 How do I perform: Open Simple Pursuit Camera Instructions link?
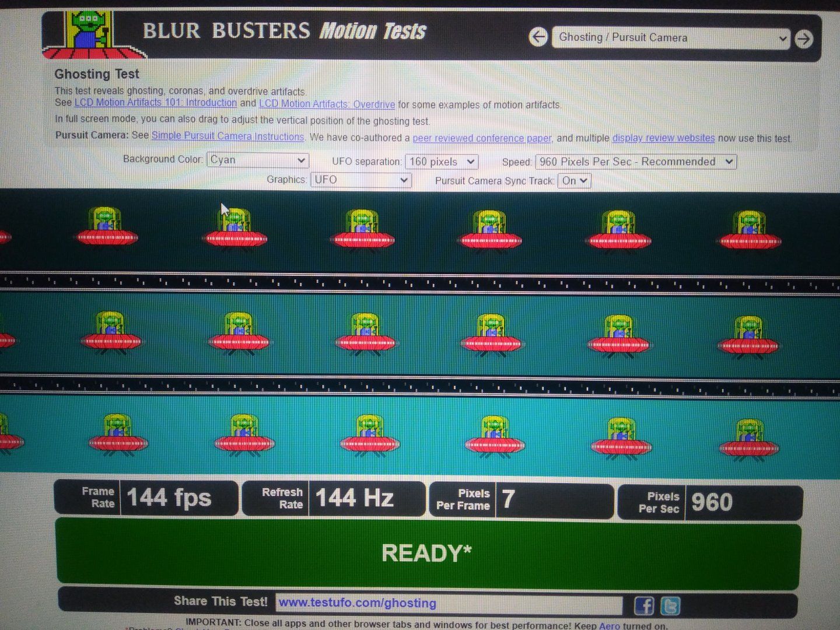228,136
